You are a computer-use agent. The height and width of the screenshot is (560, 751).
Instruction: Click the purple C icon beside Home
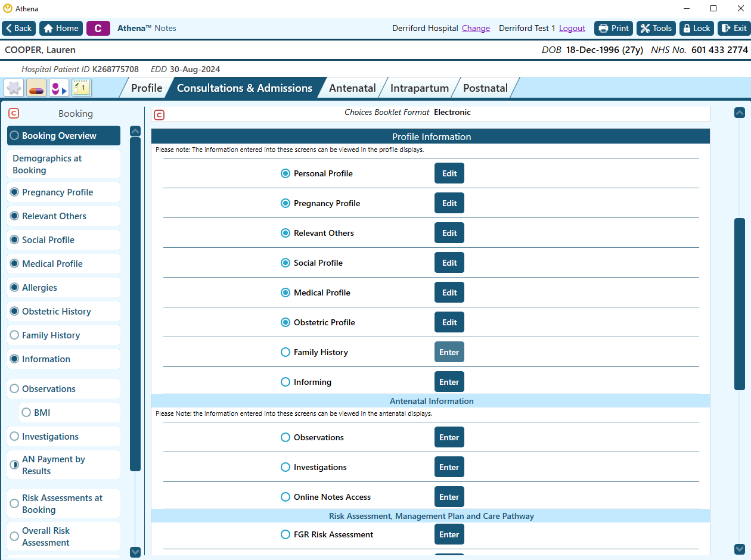pyautogui.click(x=98, y=29)
